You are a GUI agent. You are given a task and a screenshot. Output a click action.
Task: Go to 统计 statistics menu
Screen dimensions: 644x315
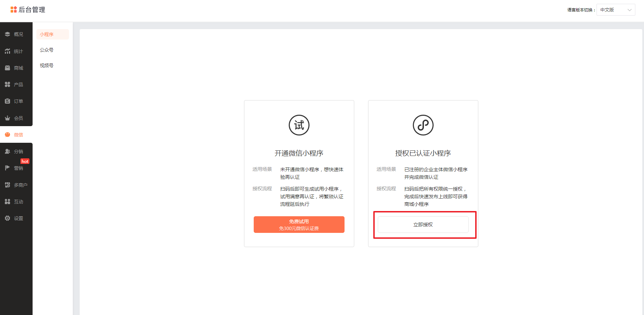pyautogui.click(x=16, y=51)
